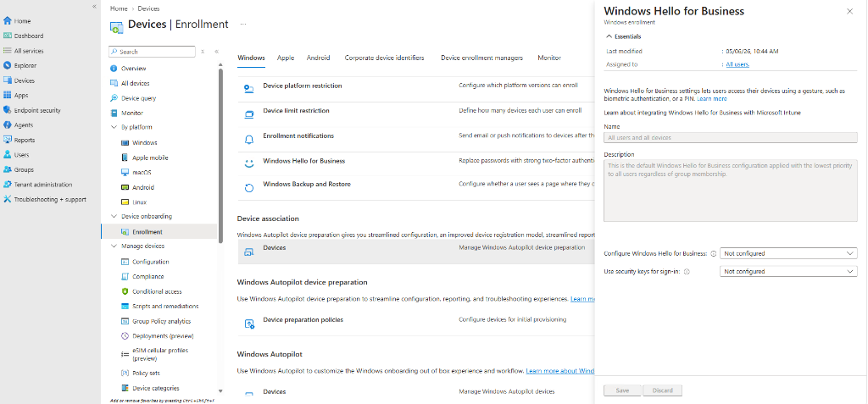This screenshot has height=404, width=868.
Task: Click the Device preparation policies icon
Action: pyautogui.click(x=249, y=324)
